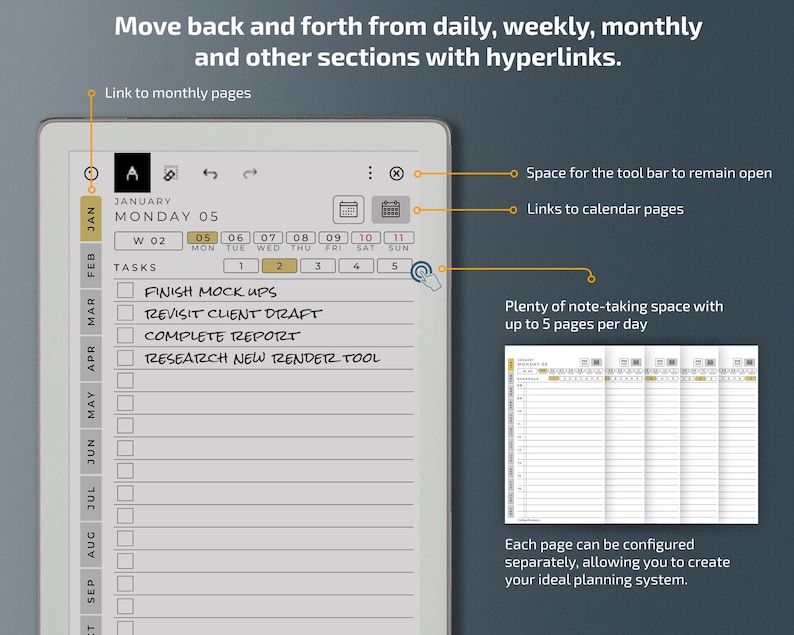
Task: Check off Complete Report task
Action: point(125,335)
